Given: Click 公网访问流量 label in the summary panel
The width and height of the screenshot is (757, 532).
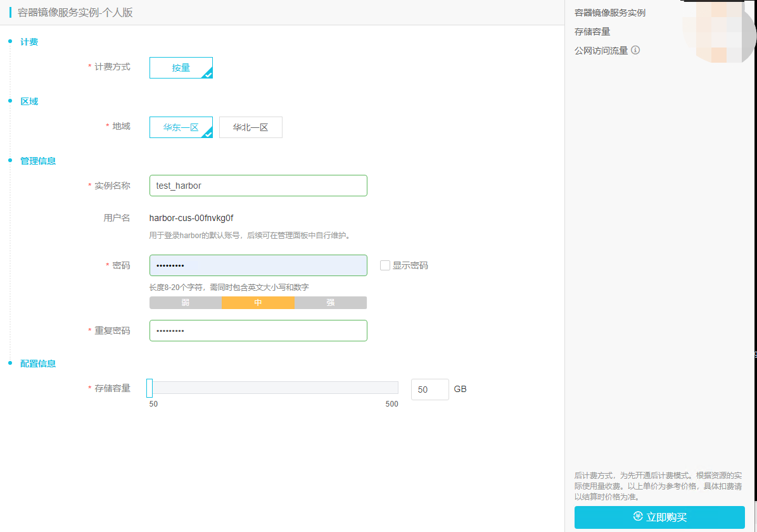Looking at the screenshot, I should click(x=601, y=50).
